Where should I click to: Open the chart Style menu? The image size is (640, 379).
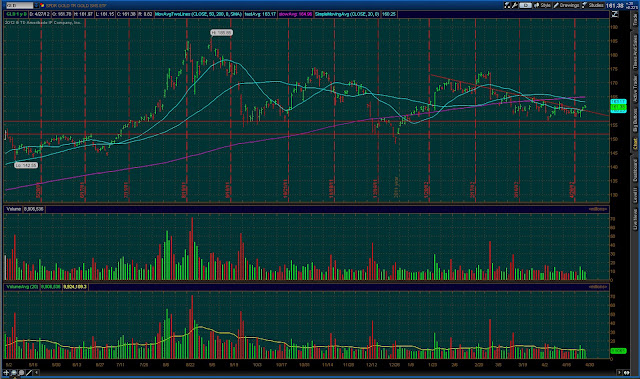coord(542,5)
